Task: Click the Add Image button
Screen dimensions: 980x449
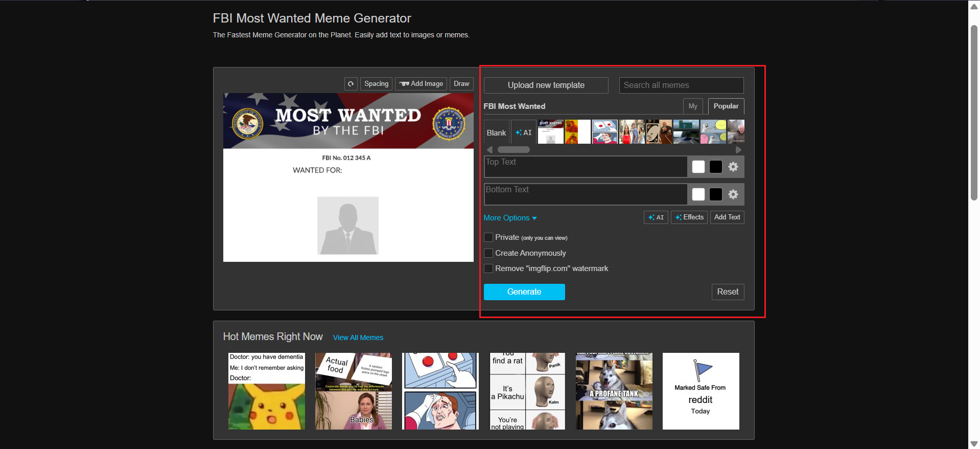Action: 421,84
